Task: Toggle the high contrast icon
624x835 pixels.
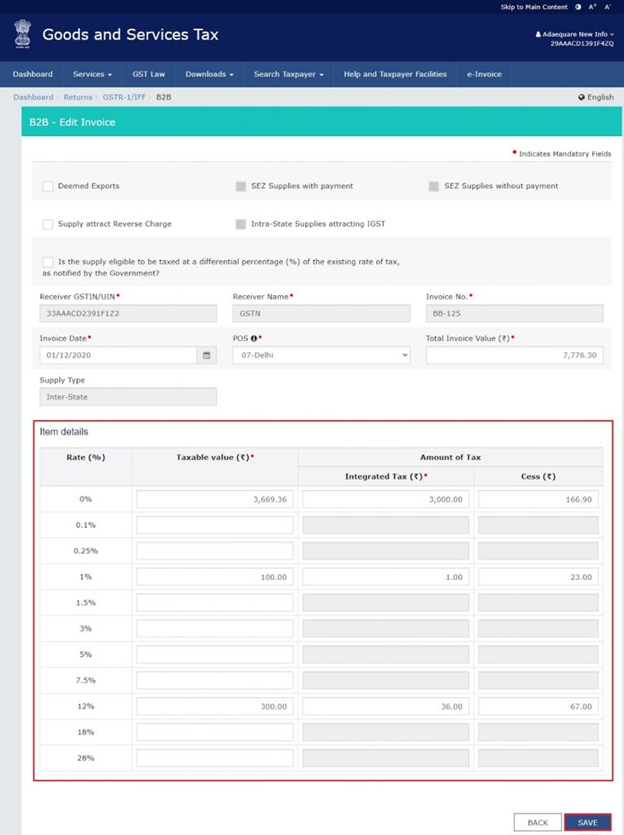Action: (578, 7)
